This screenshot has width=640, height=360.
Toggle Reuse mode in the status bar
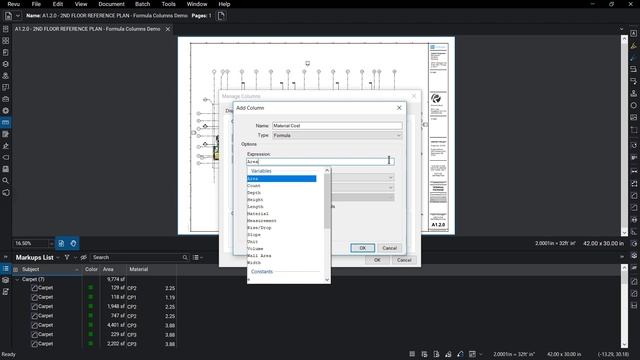[x=460, y=354]
